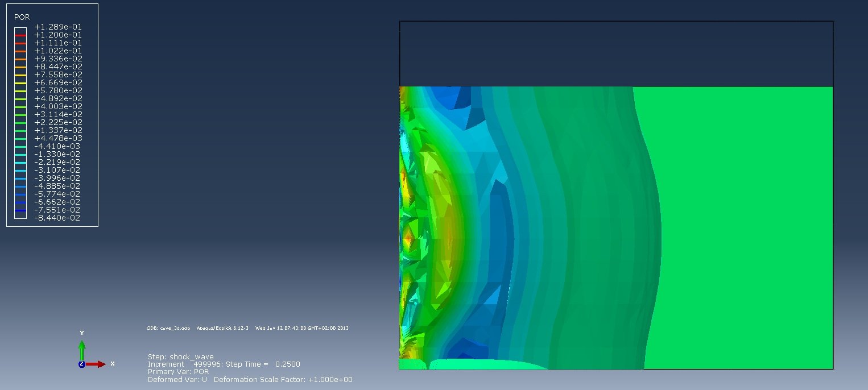Viewport: 868px width, 390px height.
Task: Click the Increment 499996 Step Time line
Action: pyautogui.click(x=224, y=364)
